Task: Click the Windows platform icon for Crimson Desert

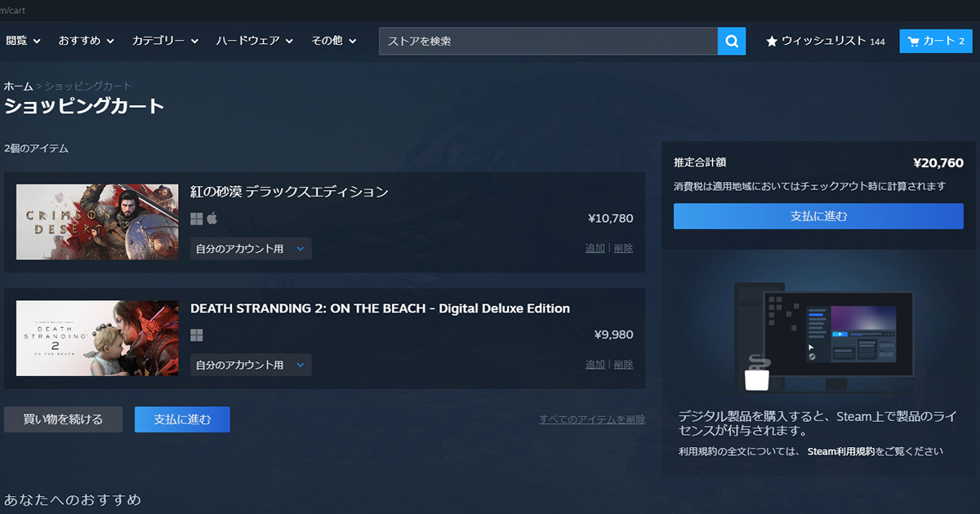Action: [x=196, y=219]
